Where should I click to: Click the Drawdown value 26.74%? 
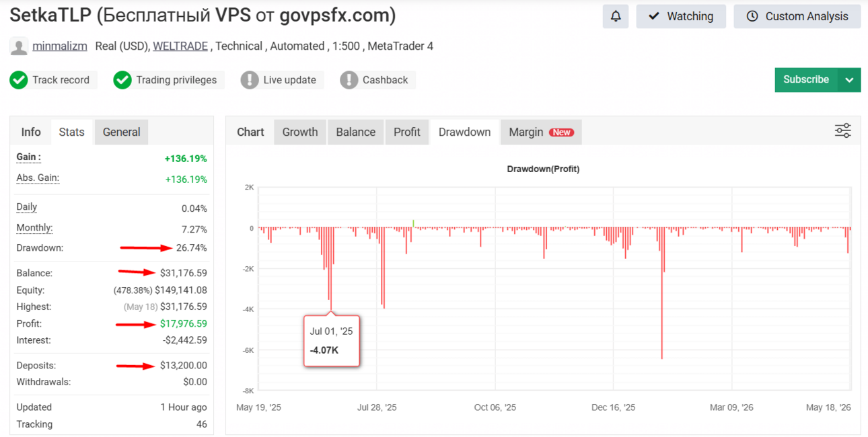tap(192, 248)
